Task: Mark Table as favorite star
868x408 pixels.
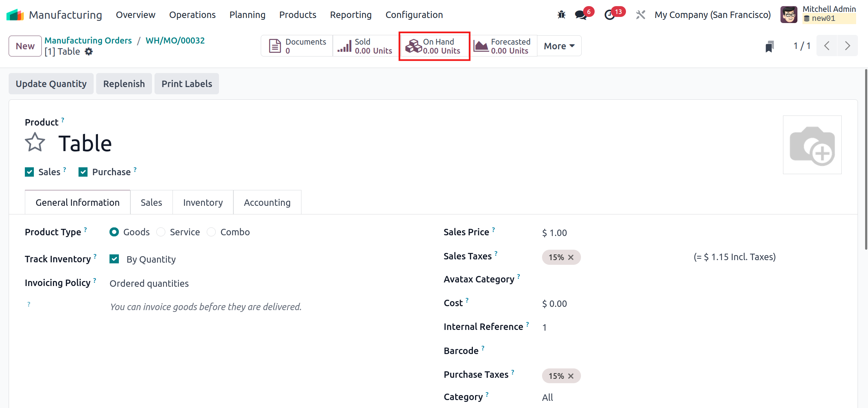Action: tap(35, 142)
